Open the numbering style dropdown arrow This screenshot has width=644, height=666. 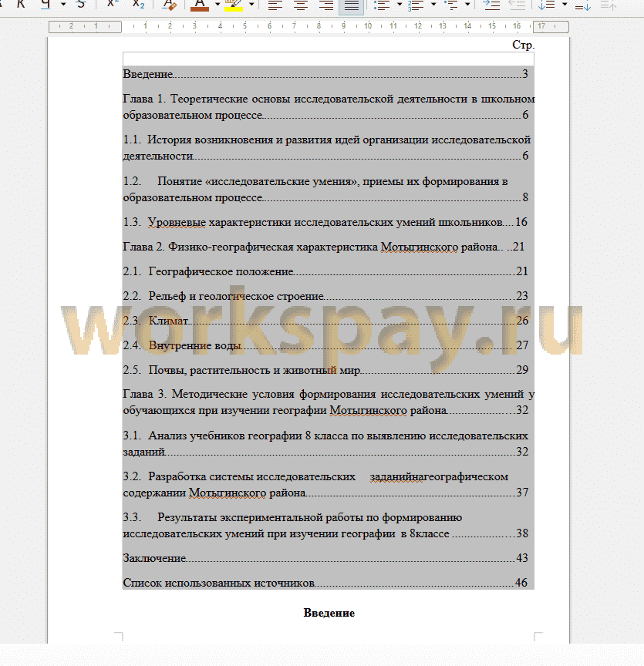click(433, 5)
